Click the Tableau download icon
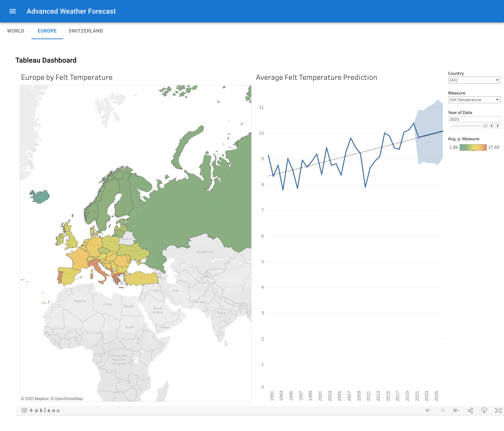This screenshot has width=504, height=431. click(484, 410)
